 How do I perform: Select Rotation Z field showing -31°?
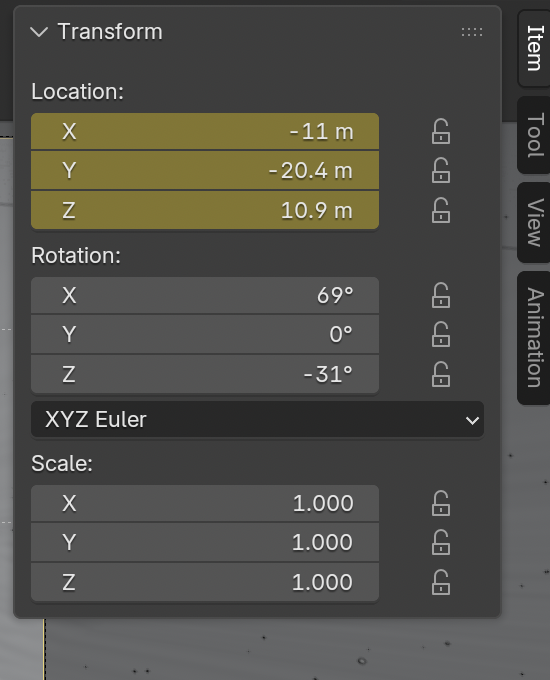205,374
